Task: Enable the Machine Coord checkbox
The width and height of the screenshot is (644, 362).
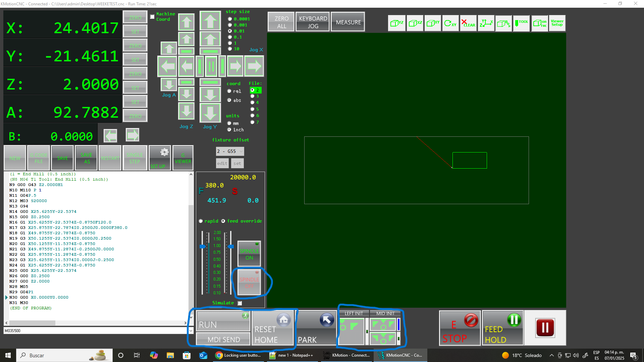Action: click(x=152, y=16)
